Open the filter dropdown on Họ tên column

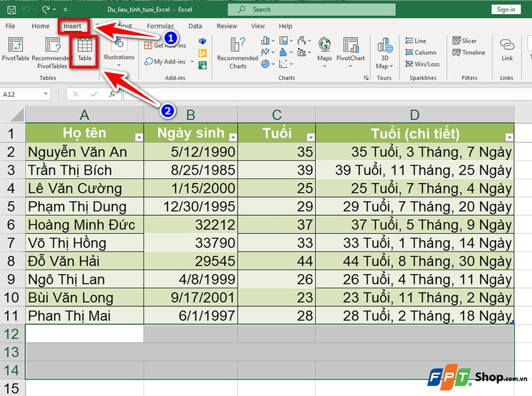coord(139,135)
